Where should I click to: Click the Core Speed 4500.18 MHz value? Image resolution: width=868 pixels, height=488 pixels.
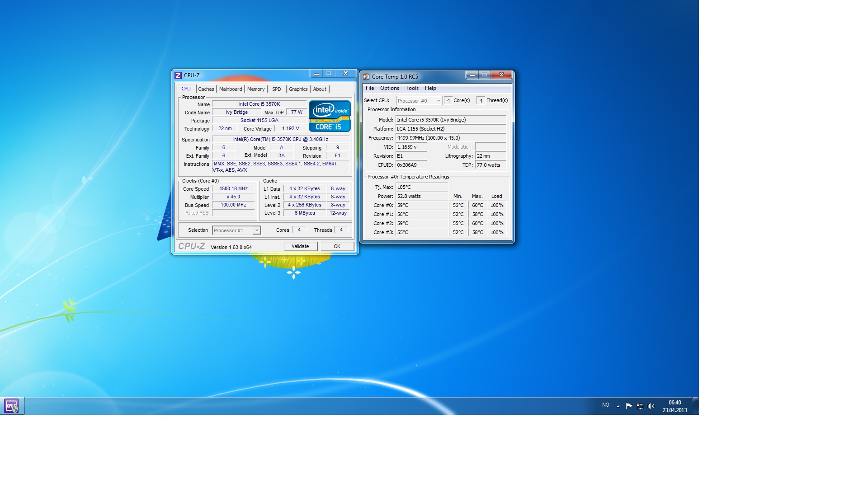(x=233, y=189)
